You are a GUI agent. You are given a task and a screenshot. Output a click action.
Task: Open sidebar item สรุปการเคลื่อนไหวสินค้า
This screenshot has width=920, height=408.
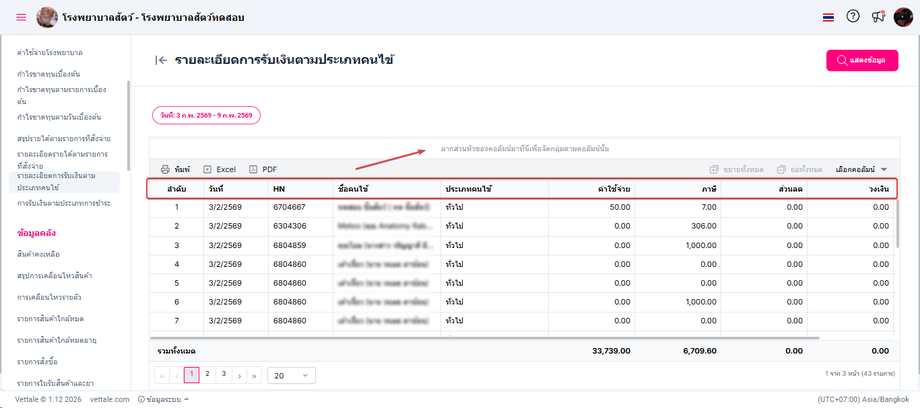pyautogui.click(x=57, y=275)
